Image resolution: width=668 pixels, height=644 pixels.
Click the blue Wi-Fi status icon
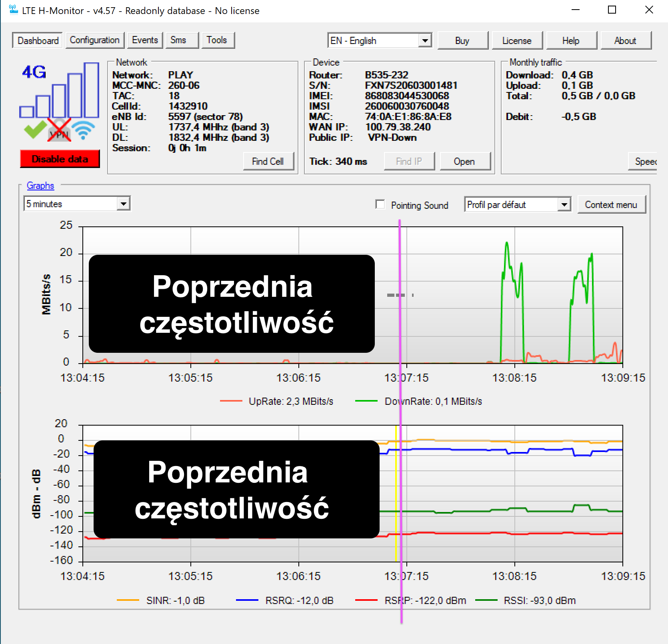[x=83, y=130]
